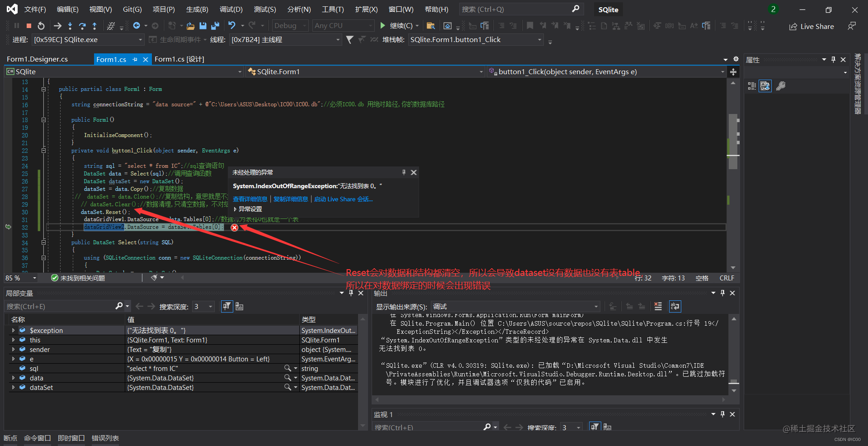This screenshot has width=868, height=446.
Task: Switch to the Form1.Designer.cs tab
Action: [37, 59]
